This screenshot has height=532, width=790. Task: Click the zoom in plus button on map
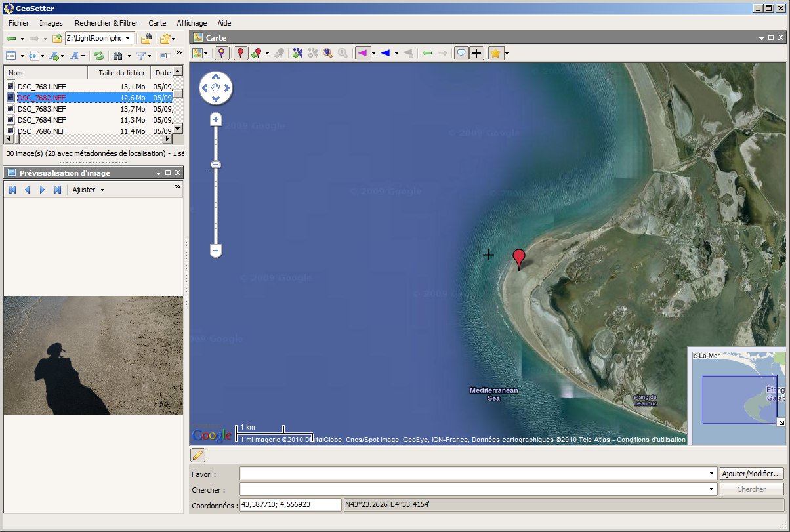click(215, 119)
